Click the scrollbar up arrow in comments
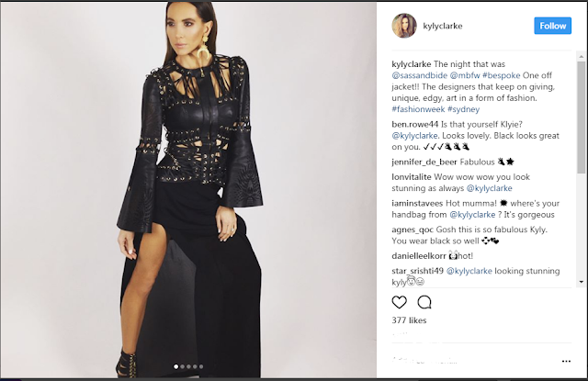The height and width of the screenshot is (381, 588). tap(582, 57)
